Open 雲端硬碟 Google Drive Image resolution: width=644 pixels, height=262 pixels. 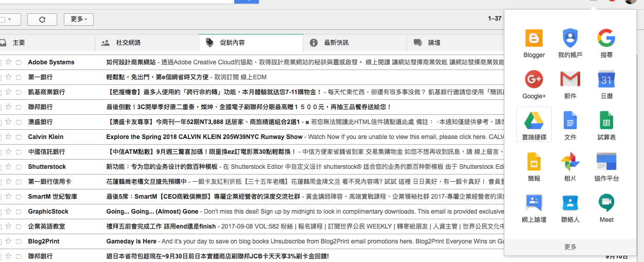pos(534,125)
